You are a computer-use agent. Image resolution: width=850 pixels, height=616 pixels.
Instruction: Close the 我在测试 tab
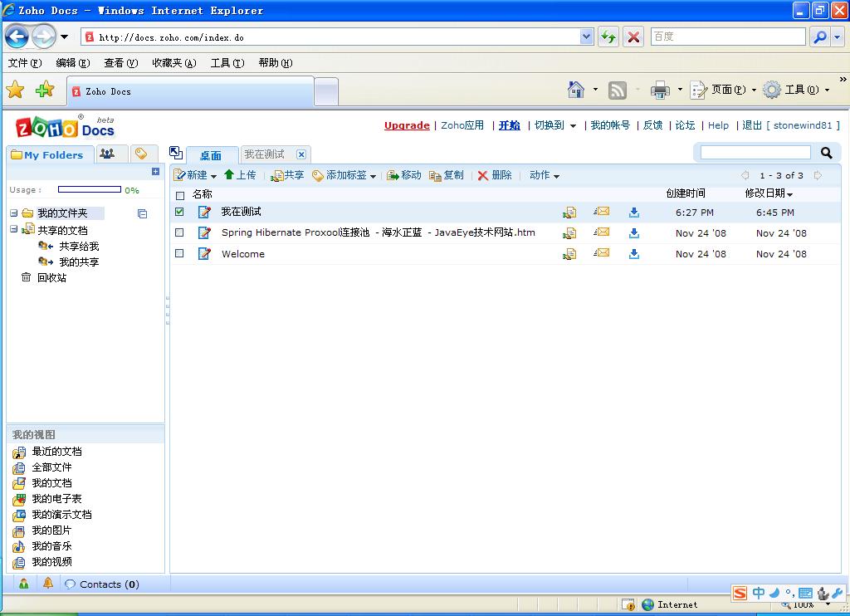coord(301,154)
